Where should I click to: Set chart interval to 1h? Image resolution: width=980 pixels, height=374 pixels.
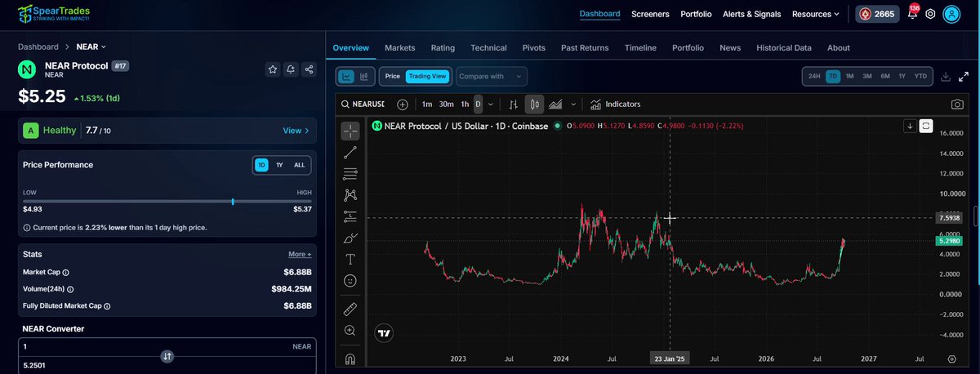click(465, 105)
